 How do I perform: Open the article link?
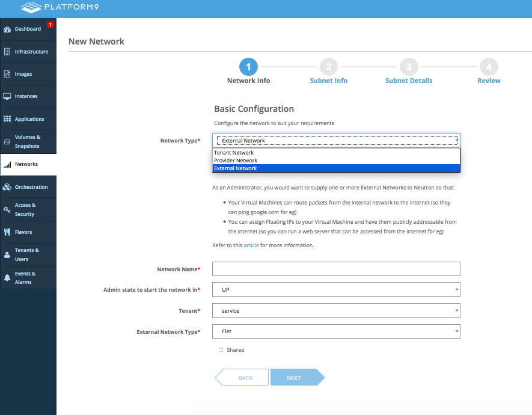pos(251,245)
